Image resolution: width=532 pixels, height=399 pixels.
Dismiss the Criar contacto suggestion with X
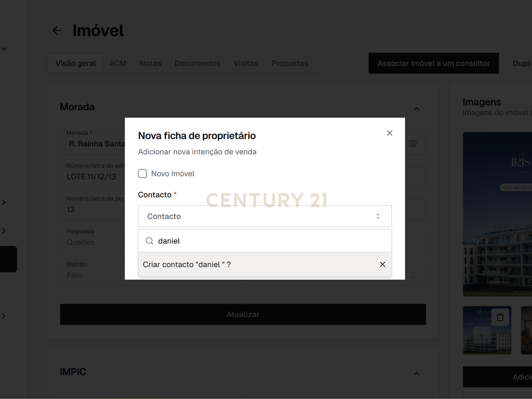pyautogui.click(x=382, y=264)
